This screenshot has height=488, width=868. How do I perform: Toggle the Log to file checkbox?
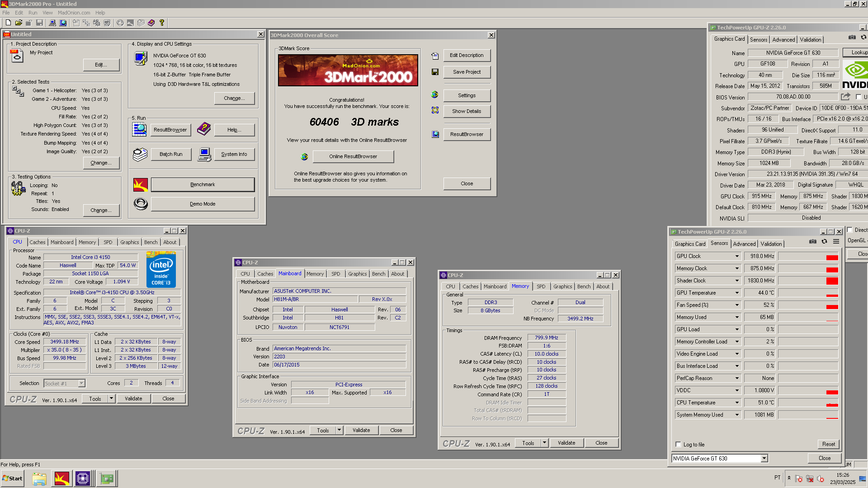pyautogui.click(x=678, y=445)
